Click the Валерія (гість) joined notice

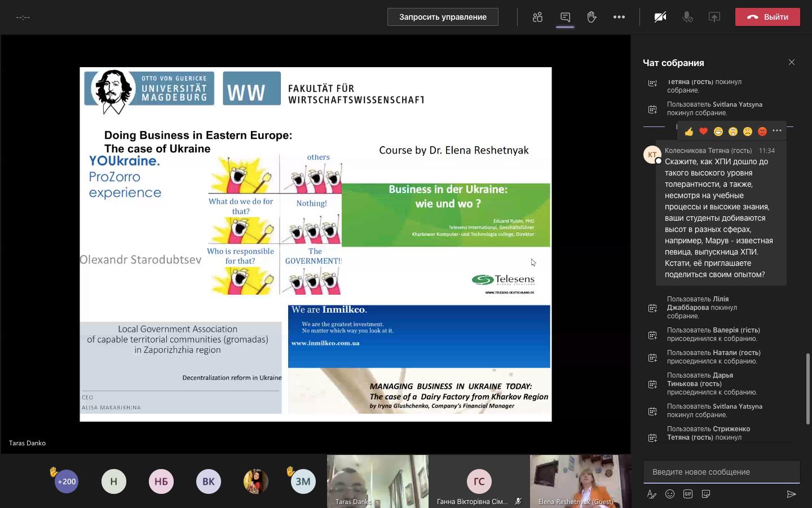713,334
